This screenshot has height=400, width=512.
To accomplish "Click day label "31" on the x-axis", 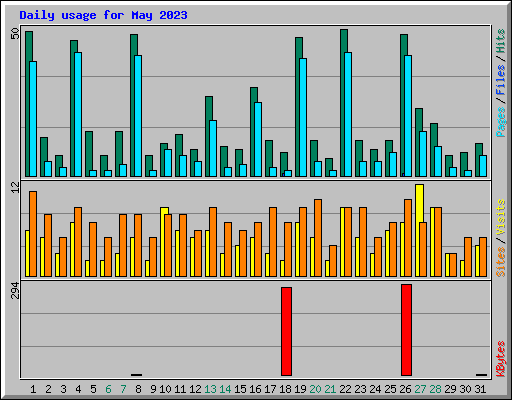I will pyautogui.click(x=480, y=389).
